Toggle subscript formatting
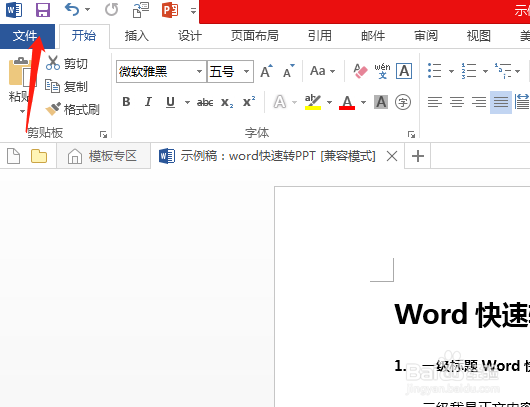The height and width of the screenshot is (407, 530). pos(227,102)
